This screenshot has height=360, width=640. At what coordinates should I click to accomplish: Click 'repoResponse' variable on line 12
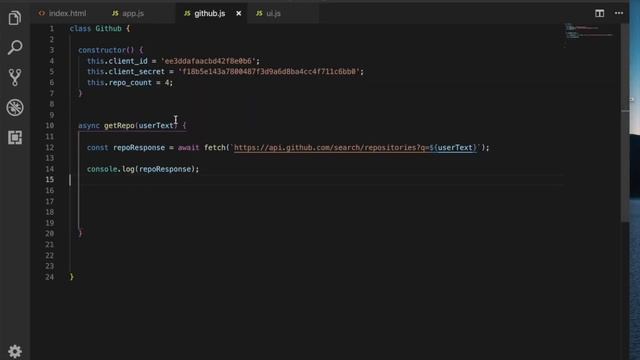tap(139, 147)
